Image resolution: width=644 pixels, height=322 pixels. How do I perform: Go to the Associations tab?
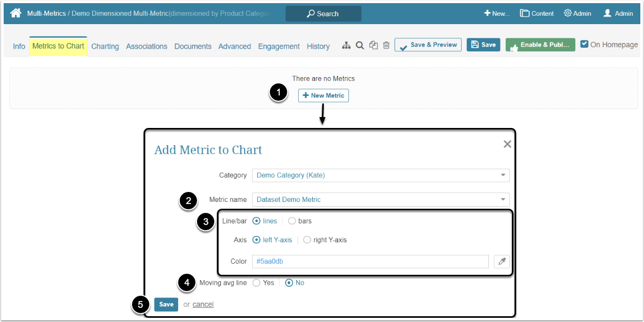tap(147, 46)
